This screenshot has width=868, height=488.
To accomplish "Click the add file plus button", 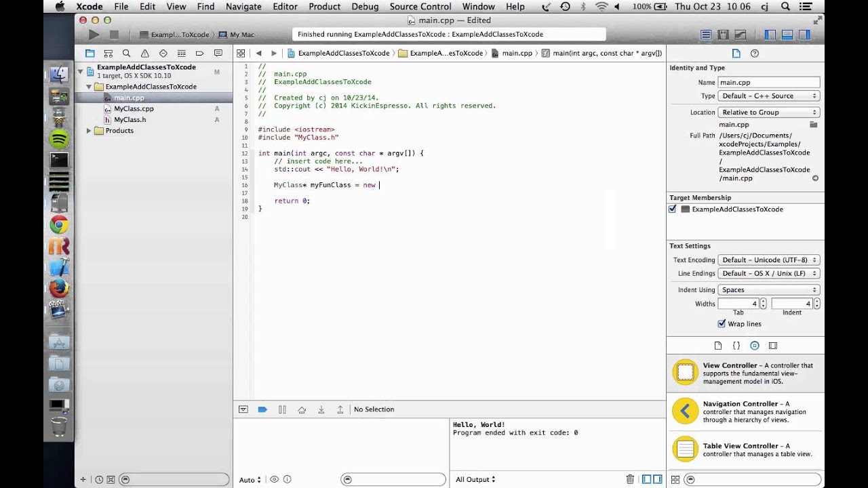I will pos(83,479).
